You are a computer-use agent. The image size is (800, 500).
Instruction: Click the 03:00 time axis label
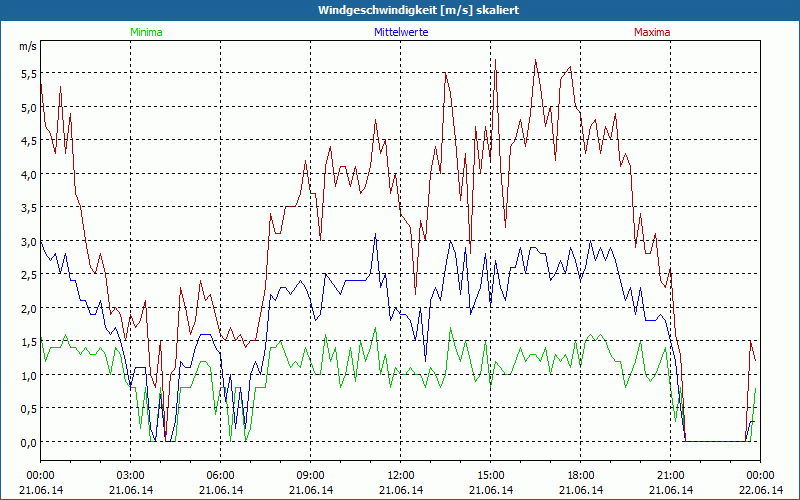coord(131,476)
